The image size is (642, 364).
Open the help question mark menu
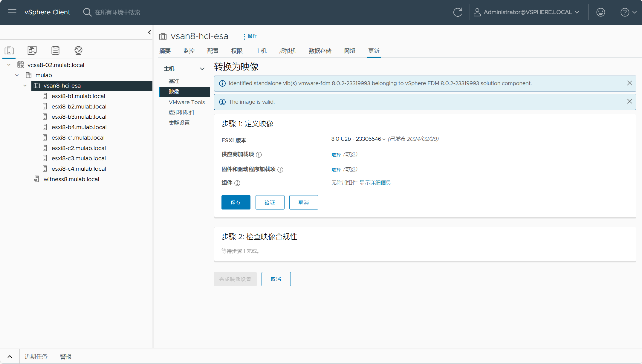click(x=629, y=12)
